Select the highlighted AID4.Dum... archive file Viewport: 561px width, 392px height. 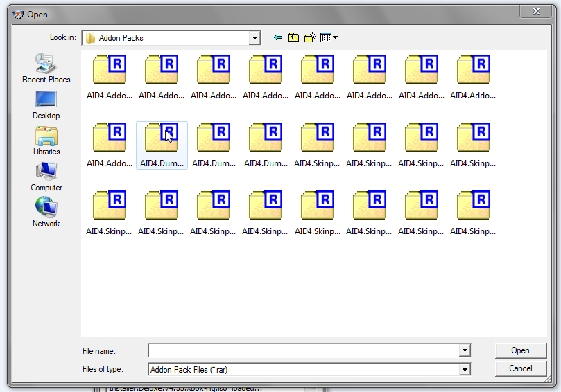pos(162,144)
